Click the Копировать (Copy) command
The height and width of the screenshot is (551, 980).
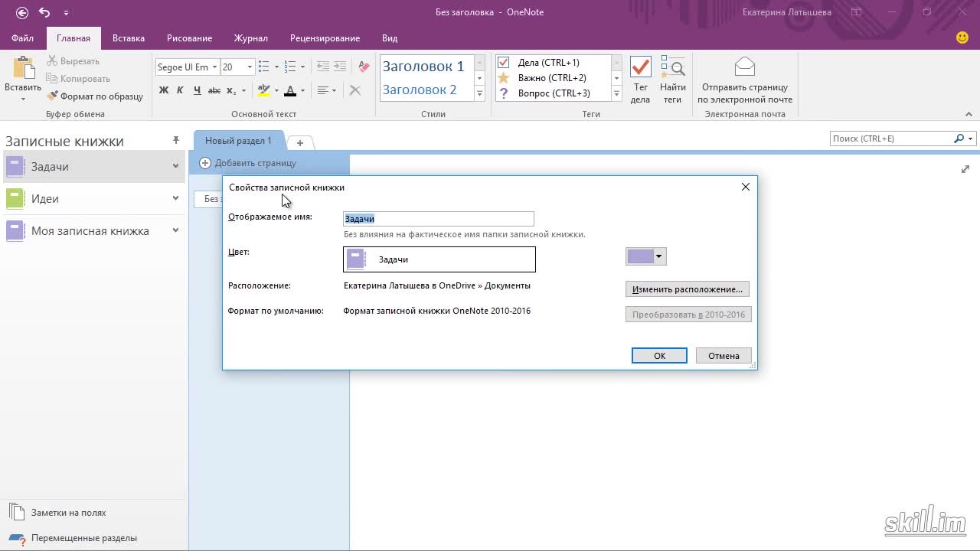tap(78, 79)
